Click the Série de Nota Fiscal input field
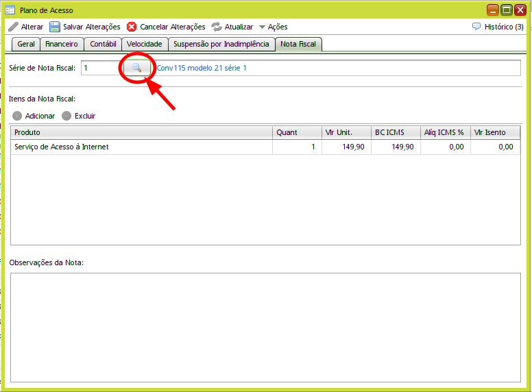532x392 pixels. point(101,69)
